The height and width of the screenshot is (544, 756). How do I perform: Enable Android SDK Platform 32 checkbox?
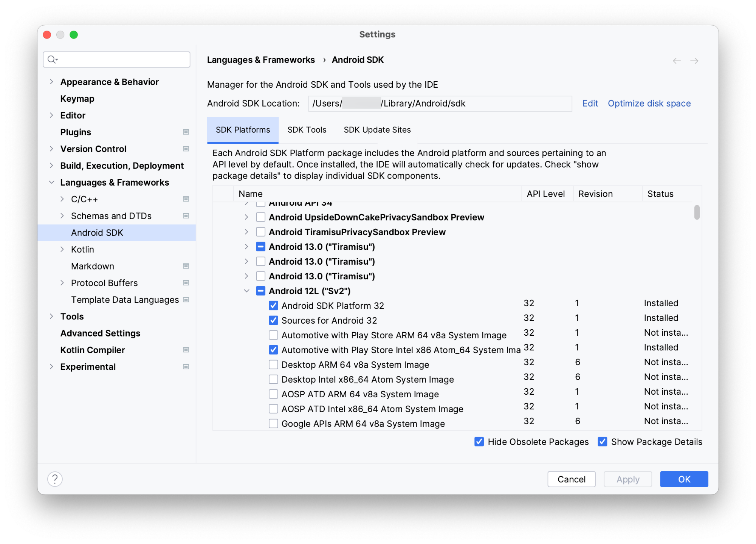(272, 306)
